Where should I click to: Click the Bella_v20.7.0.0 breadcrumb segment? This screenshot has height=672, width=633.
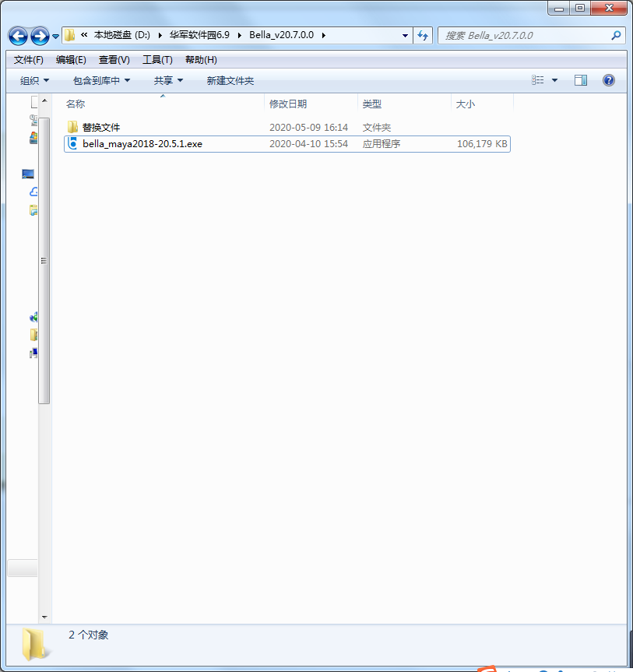point(282,35)
